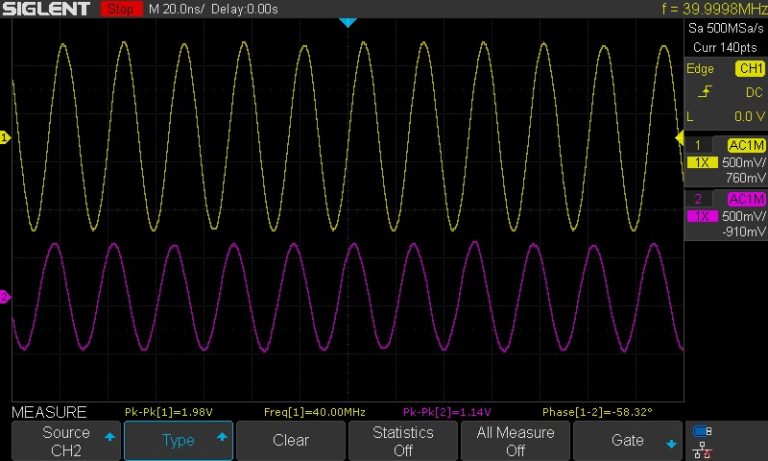Select the CH1 trigger source badge

[749, 69]
